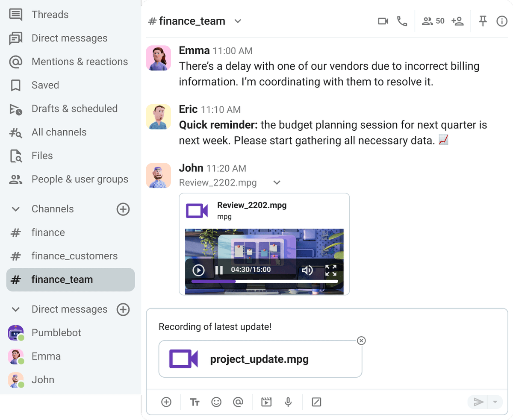Viewport: 513px width, 420px height.
Task: Add people to finance_team
Action: [457, 21]
